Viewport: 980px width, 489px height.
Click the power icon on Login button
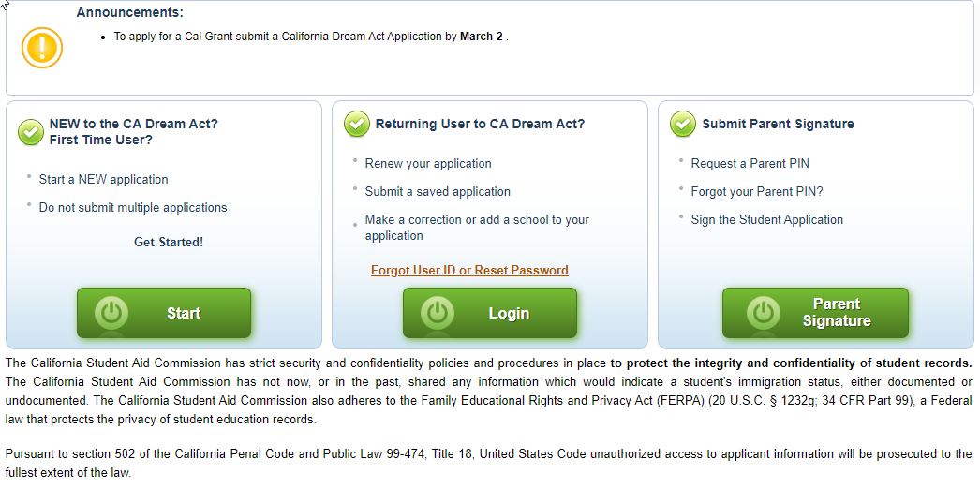[x=438, y=313]
